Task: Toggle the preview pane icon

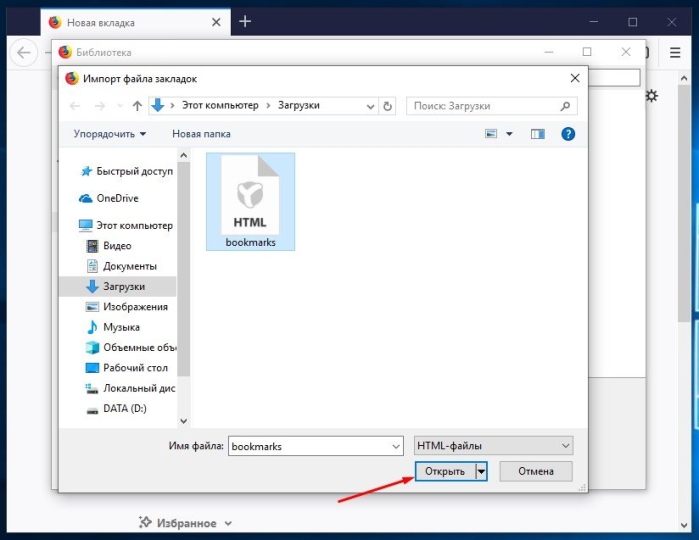Action: pyautogui.click(x=538, y=134)
